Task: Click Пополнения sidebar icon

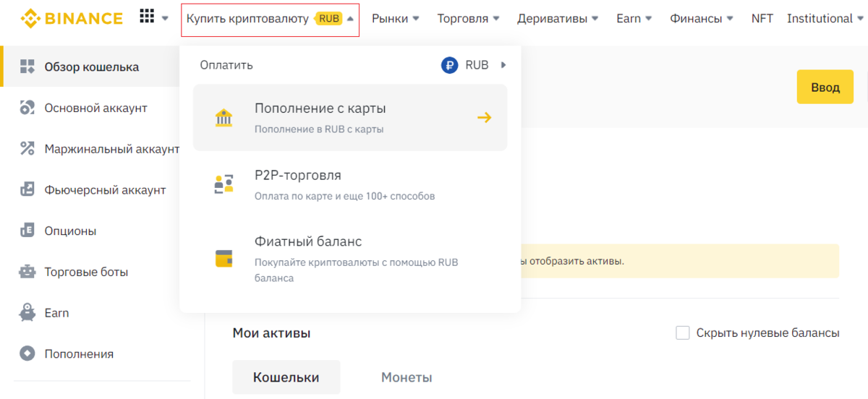Action: [27, 354]
